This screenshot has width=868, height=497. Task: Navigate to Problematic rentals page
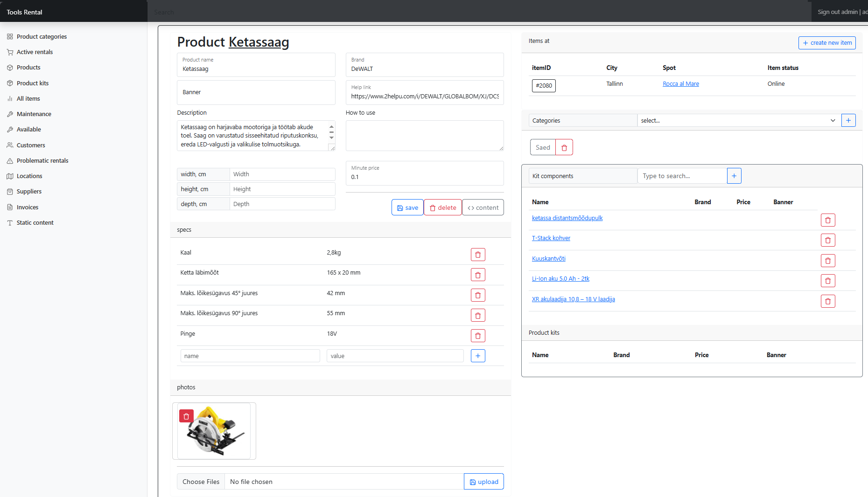(42, 160)
